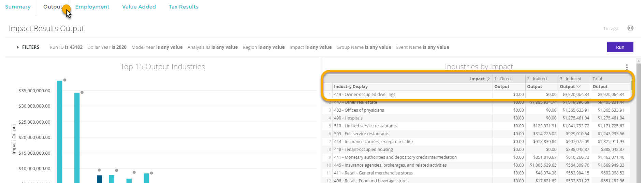Switch to the Summary tab

coord(18,7)
